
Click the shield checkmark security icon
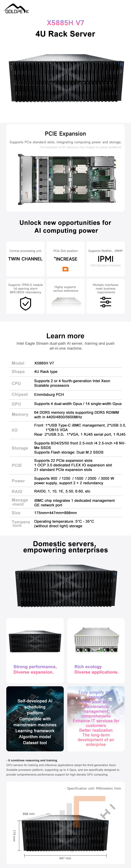click(26, 304)
